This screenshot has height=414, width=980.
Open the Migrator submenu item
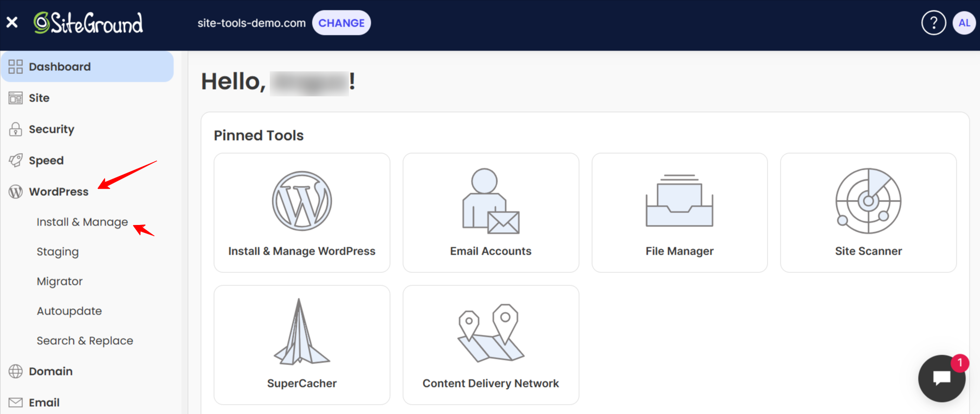pyautogui.click(x=60, y=281)
